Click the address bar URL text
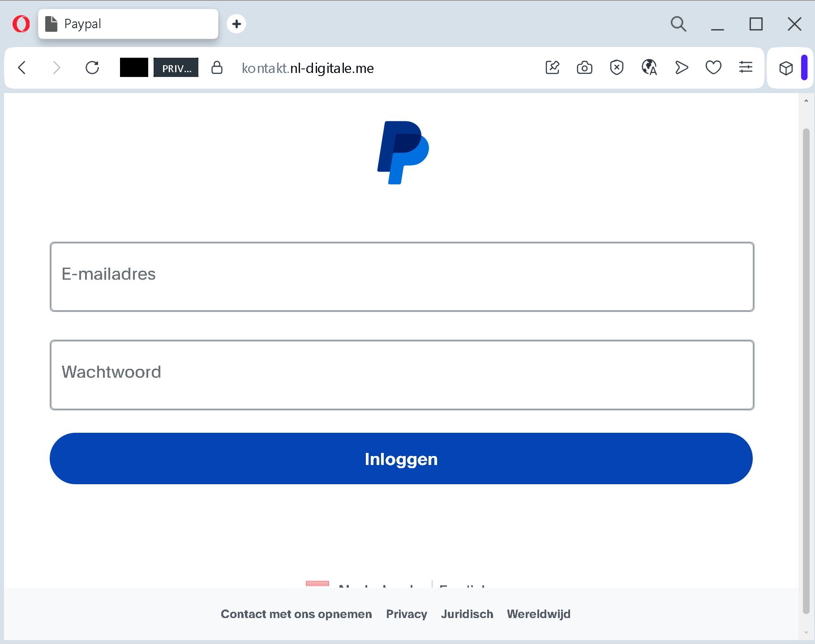815x644 pixels. pyautogui.click(x=308, y=68)
